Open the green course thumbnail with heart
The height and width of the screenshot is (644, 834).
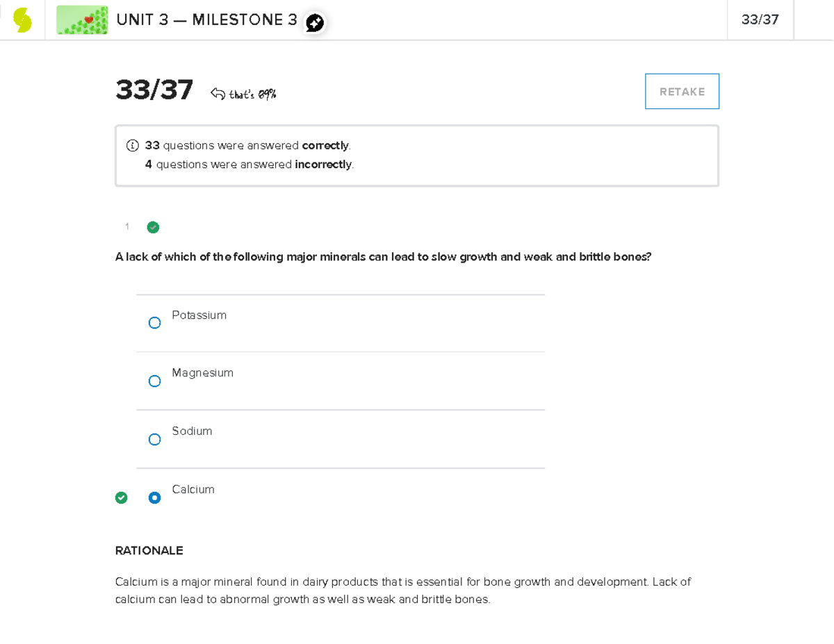(82, 20)
